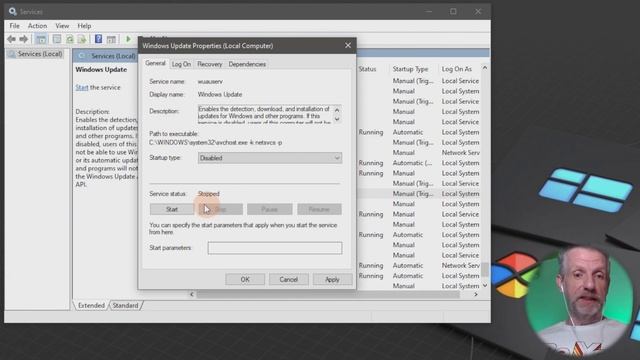Switch to the Recovery tab
This screenshot has width=640, height=360.
point(209,64)
